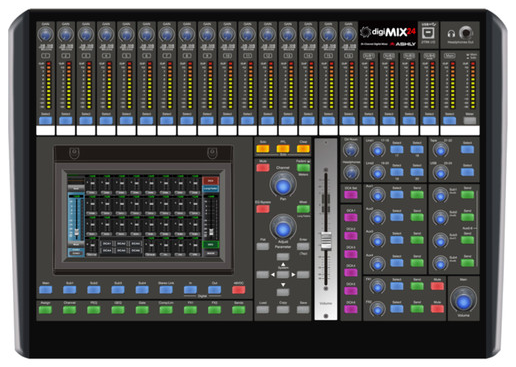The image size is (516, 367).
Task: Select the magenta DCA3 button
Action: (351, 254)
